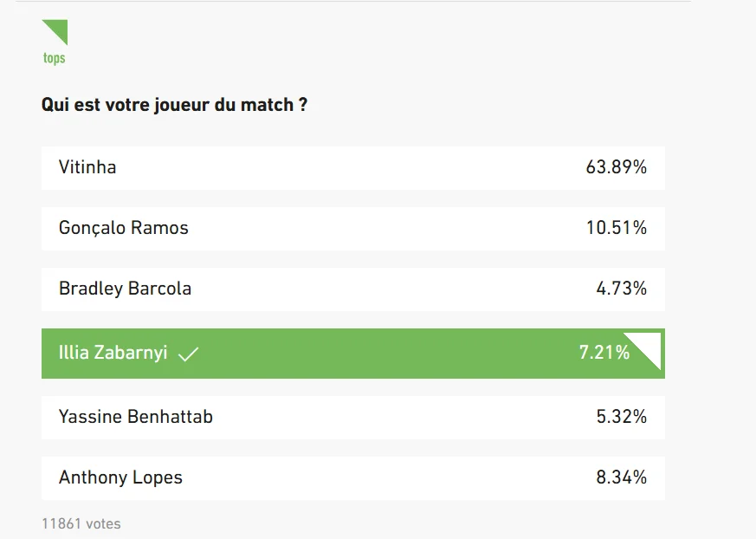Image resolution: width=756 pixels, height=539 pixels.
Task: Click the 5.32% result for Benhattab
Action: 621,417
